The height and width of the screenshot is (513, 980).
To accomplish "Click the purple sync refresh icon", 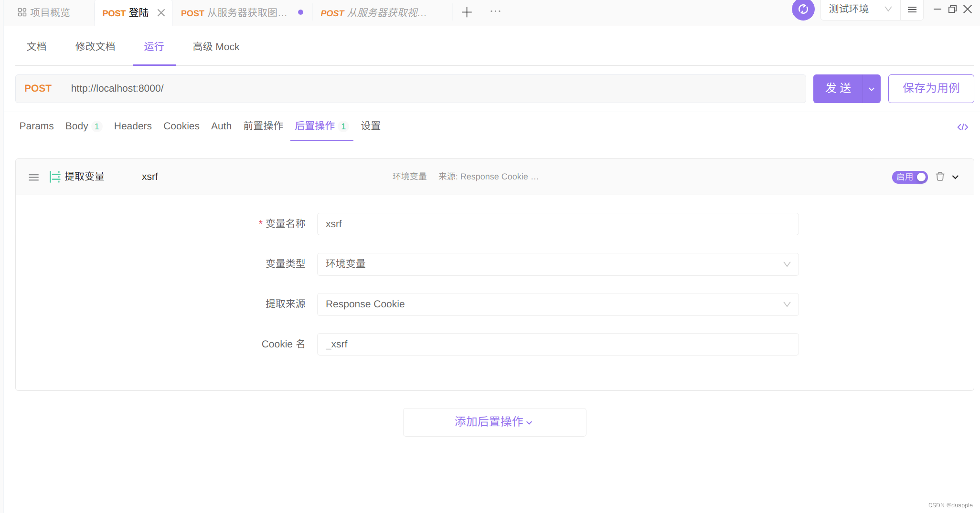I will (803, 10).
